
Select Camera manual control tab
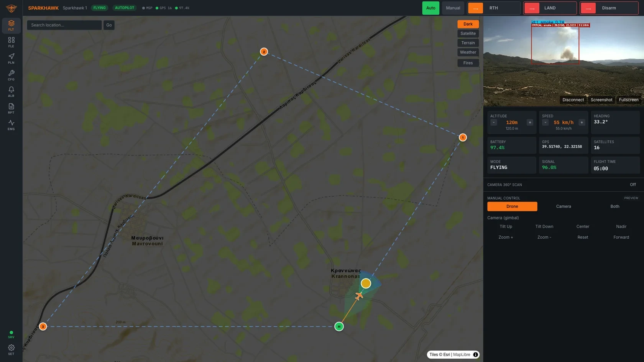tap(563, 206)
